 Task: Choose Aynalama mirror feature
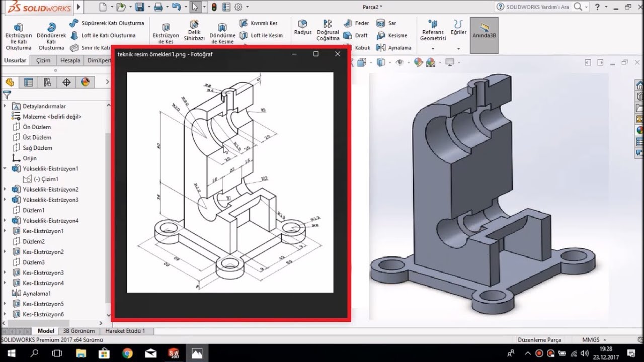[394, 48]
